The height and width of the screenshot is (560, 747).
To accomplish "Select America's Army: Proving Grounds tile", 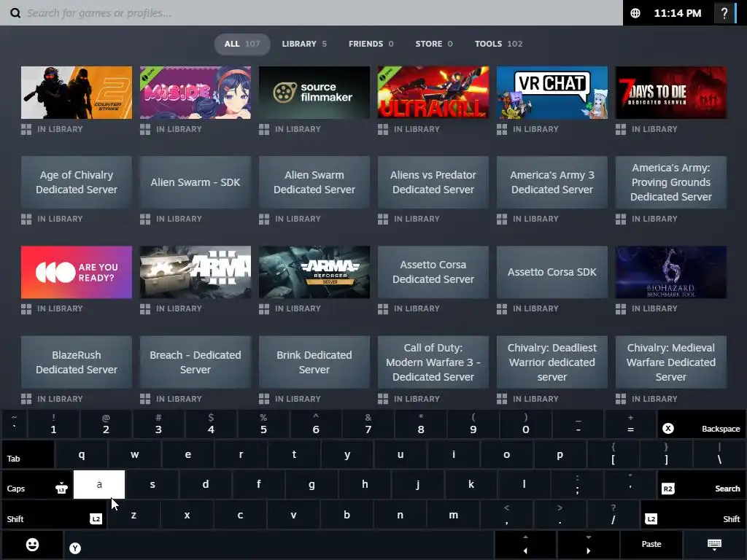I will coord(671,182).
